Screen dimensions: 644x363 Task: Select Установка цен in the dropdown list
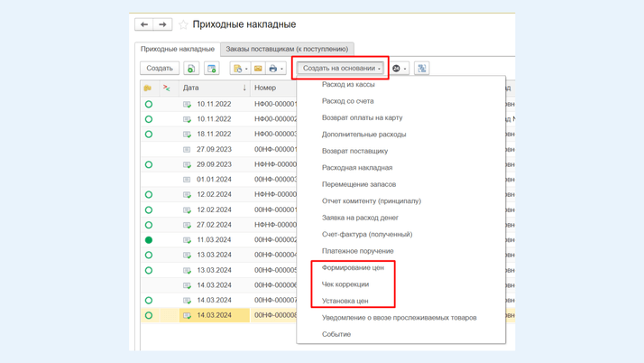tap(345, 301)
